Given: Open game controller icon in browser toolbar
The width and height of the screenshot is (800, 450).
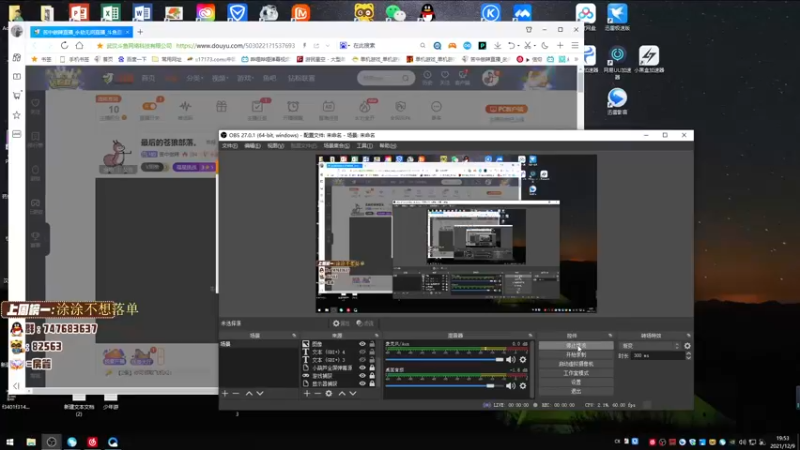Looking at the screenshot, I should (452, 45).
